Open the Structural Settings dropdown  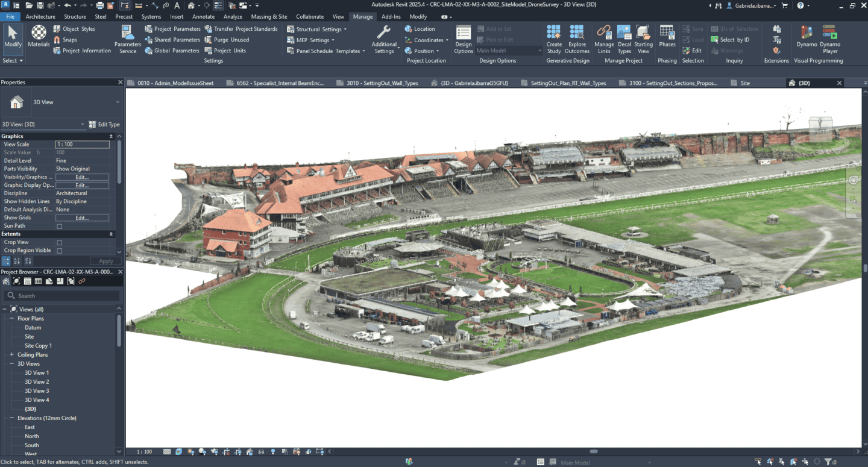pyautogui.click(x=317, y=29)
